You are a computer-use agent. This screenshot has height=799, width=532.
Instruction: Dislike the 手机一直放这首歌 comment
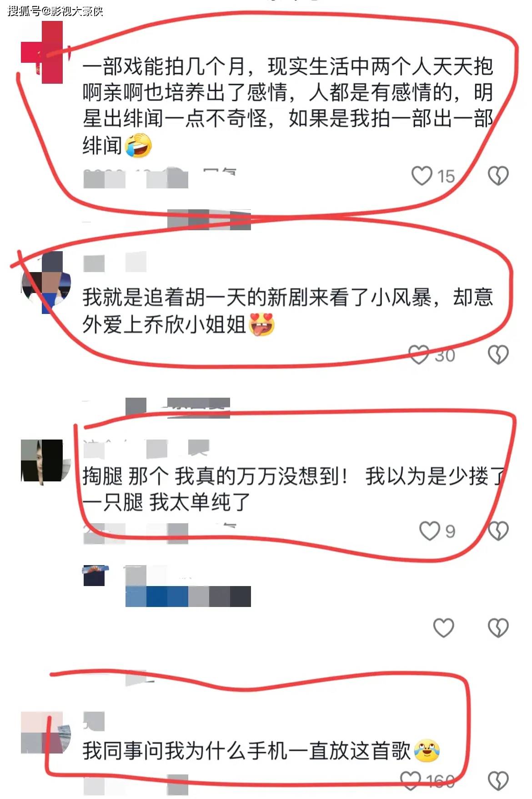click(498, 781)
